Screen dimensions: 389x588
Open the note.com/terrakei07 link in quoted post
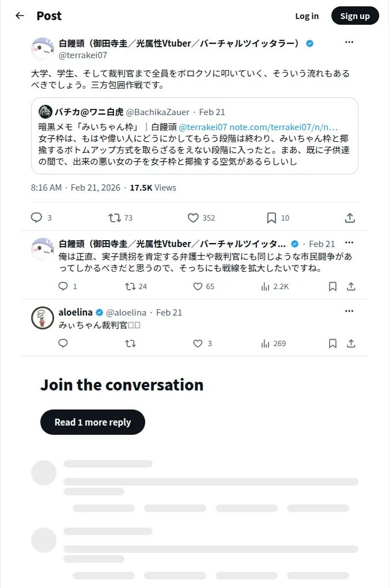pyautogui.click(x=284, y=127)
